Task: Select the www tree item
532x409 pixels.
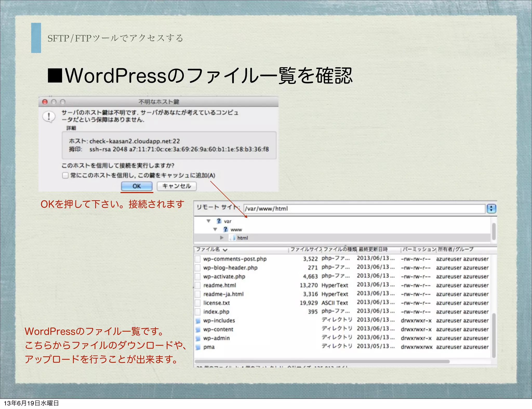Action: click(x=236, y=230)
